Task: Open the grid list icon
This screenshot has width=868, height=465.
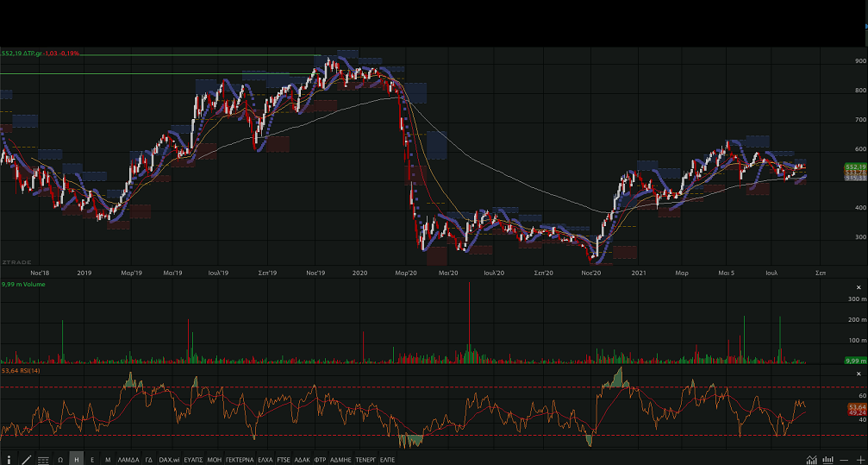Action: tap(43, 460)
